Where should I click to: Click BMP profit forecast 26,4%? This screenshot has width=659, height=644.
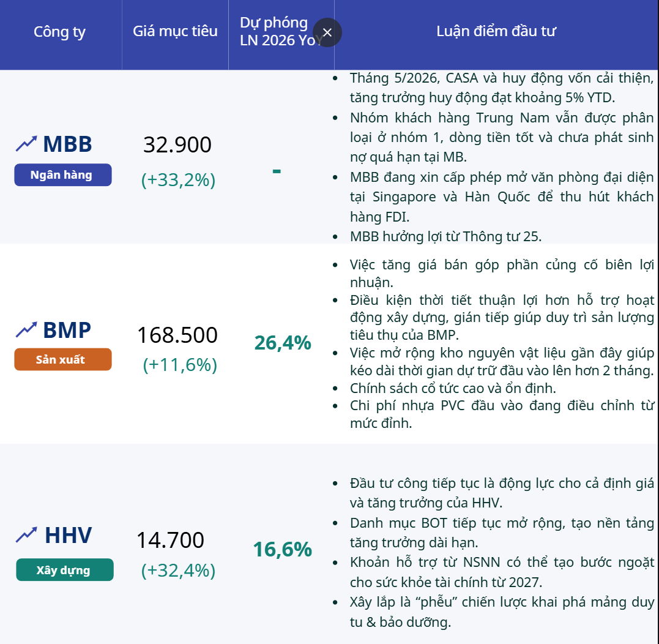click(x=283, y=343)
